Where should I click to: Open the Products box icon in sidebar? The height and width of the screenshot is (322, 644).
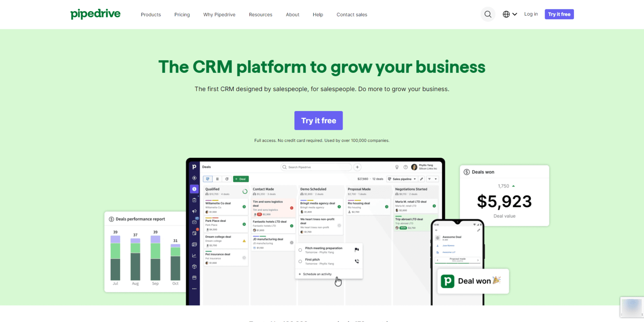click(194, 266)
